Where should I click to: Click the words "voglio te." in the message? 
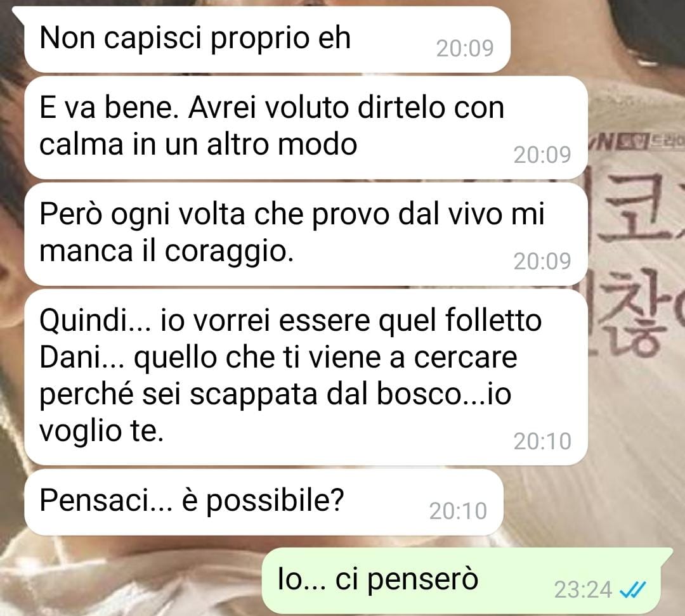(x=101, y=432)
